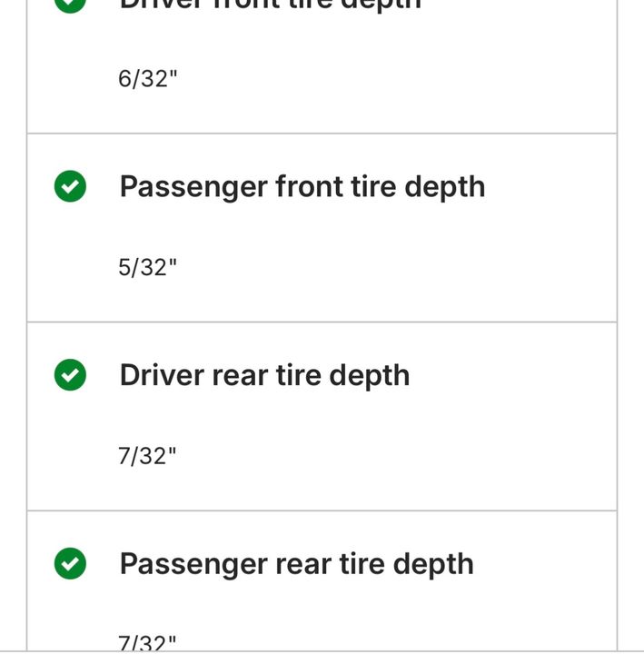This screenshot has height=654, width=644.
Task: Click the green checkmark beside Passenger rear tire depth
Action: pyautogui.click(x=70, y=563)
